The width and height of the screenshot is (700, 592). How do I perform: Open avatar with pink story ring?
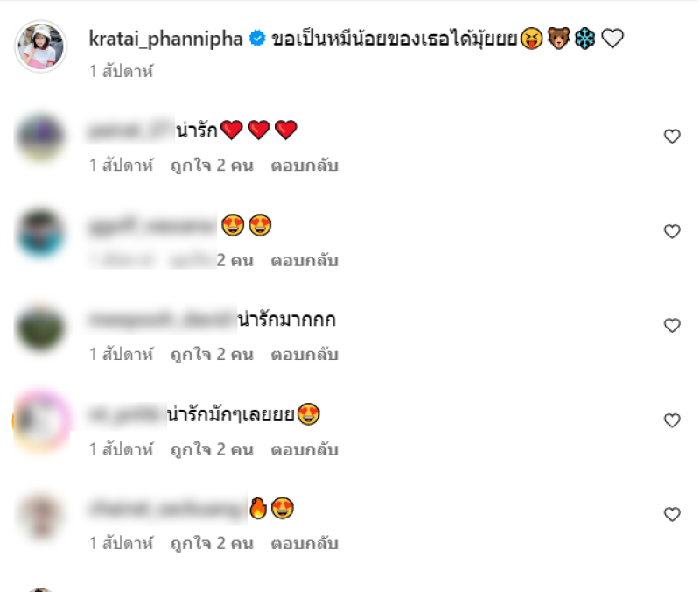(x=41, y=420)
